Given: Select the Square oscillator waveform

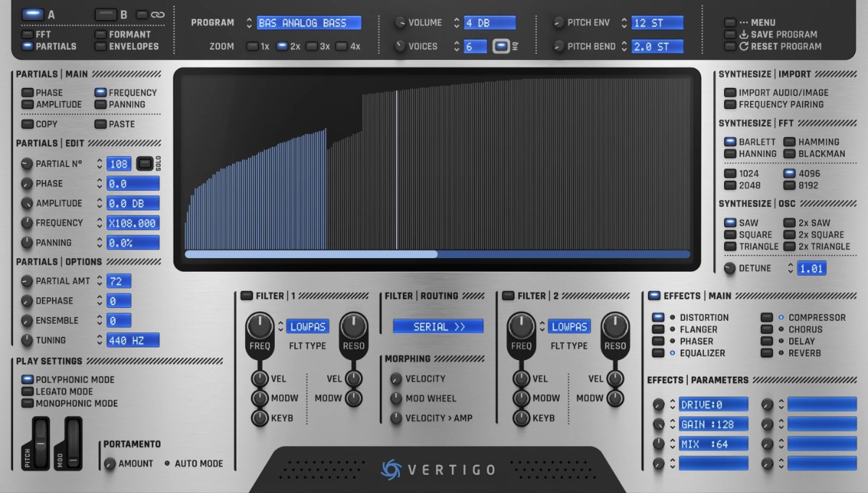Looking at the screenshot, I should (x=731, y=235).
